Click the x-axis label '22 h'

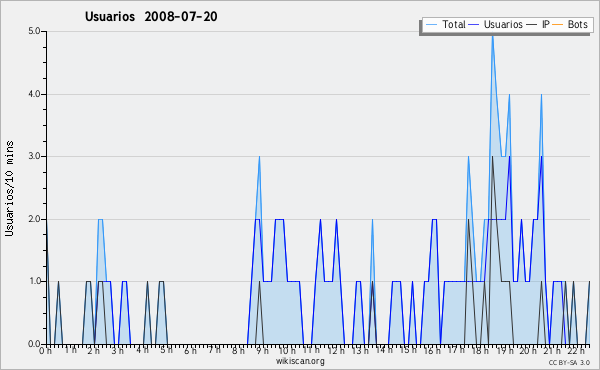tap(576, 351)
